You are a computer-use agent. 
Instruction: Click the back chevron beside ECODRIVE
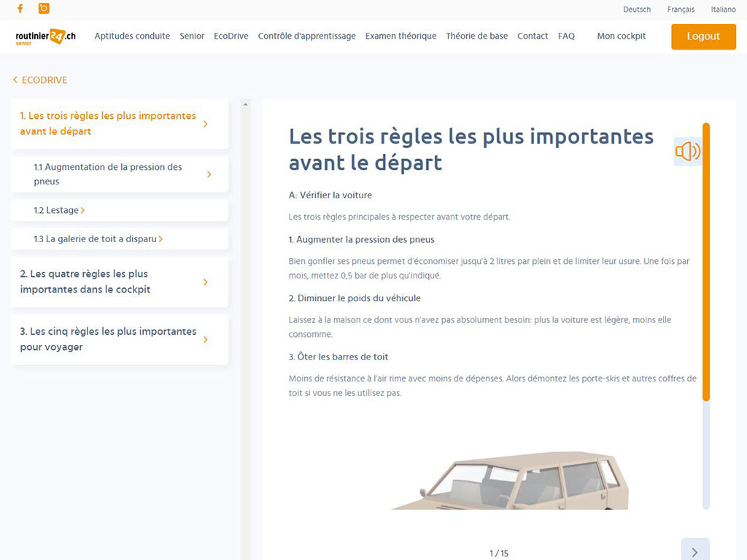pyautogui.click(x=15, y=80)
